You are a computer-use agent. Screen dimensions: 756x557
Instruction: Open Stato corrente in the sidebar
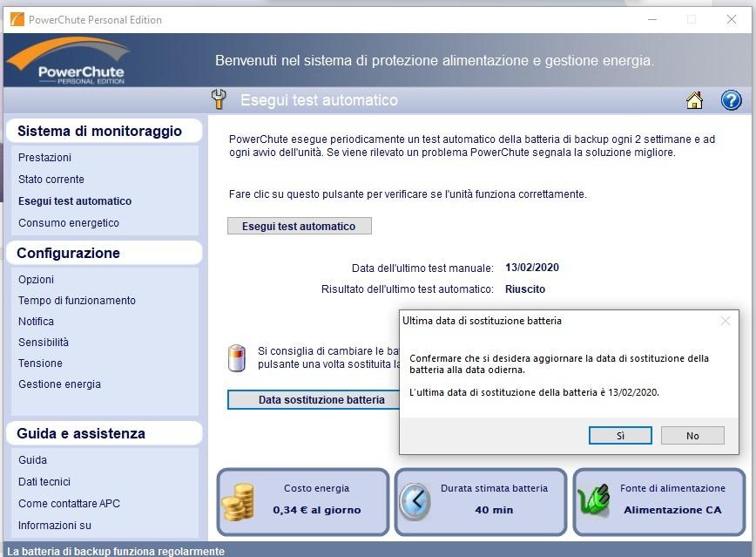(51, 179)
